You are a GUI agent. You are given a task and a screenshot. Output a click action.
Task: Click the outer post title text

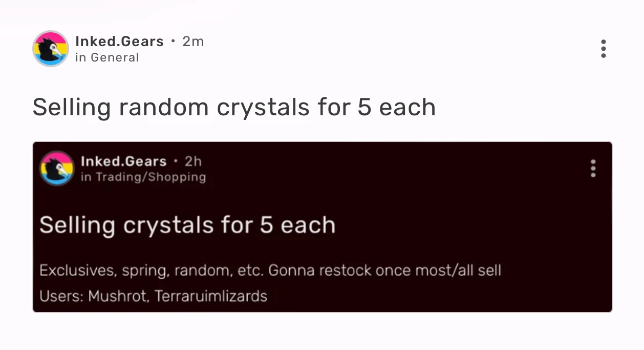pos(234,107)
